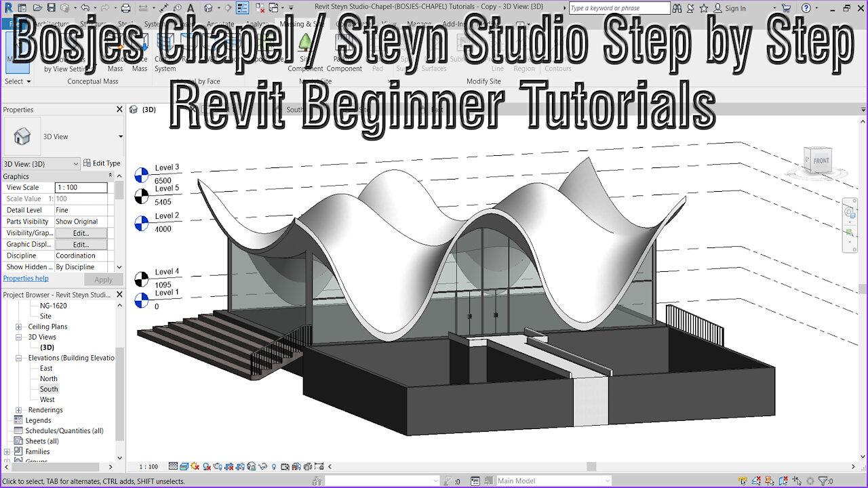Toggle Shadows in view control bar
The width and height of the screenshot is (868, 488).
point(206,466)
